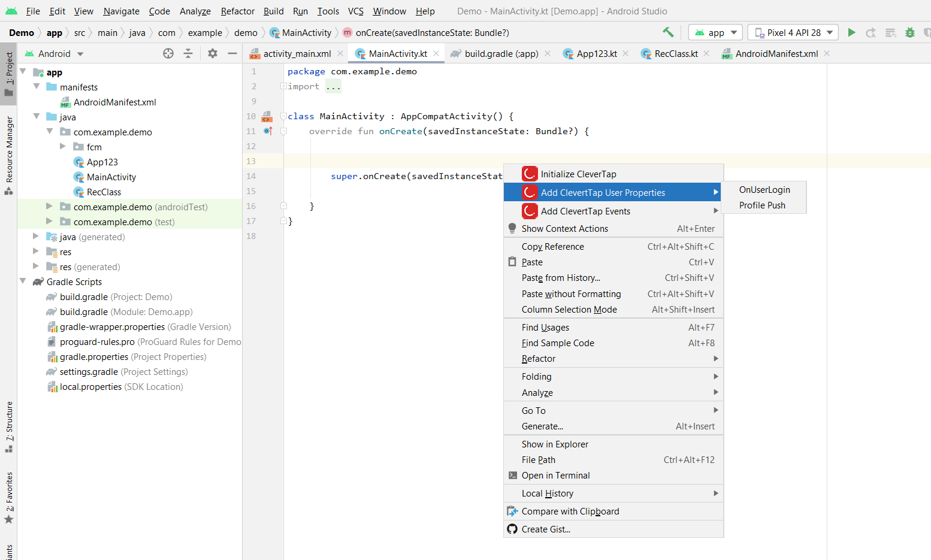Open the Pixel 4 API 28 device dropdown
Image resolution: width=931 pixels, height=560 pixels.
pos(793,32)
